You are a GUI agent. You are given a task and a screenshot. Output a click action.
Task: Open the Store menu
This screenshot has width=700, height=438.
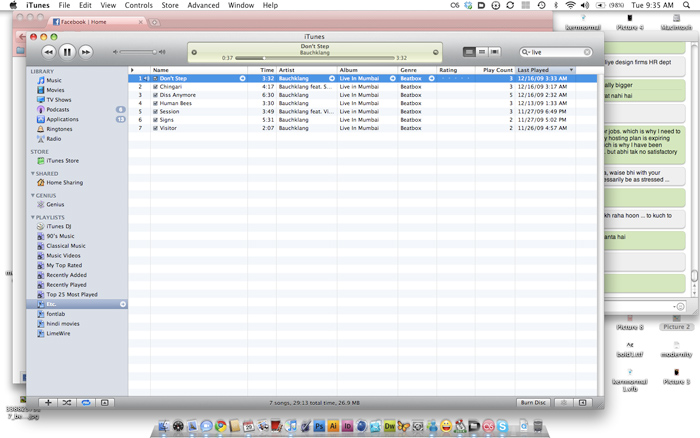coord(170,5)
